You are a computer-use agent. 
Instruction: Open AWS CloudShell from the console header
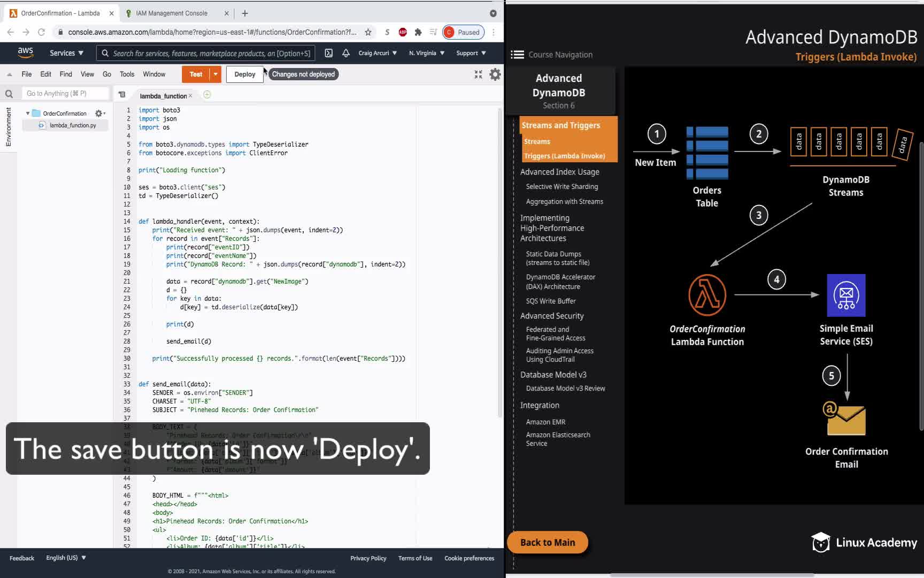[329, 53]
